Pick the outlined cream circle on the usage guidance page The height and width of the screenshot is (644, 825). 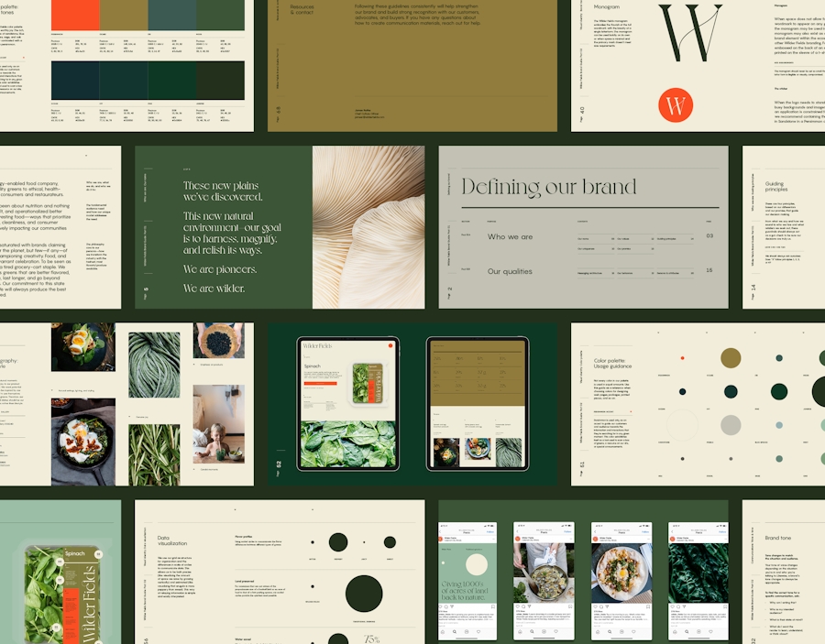pos(682,425)
